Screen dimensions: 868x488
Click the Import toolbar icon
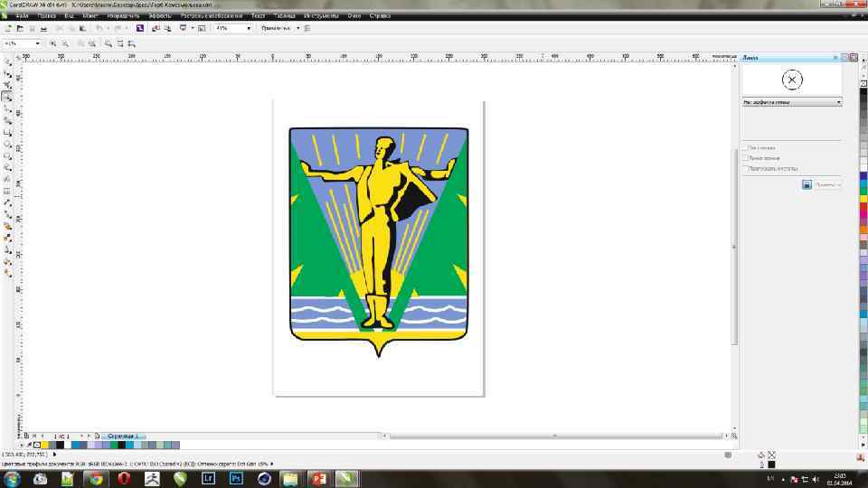pyautogui.click(x=156, y=28)
